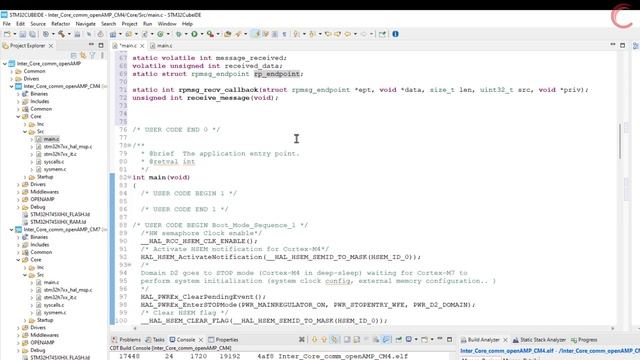Open the Source menu

[38, 24]
